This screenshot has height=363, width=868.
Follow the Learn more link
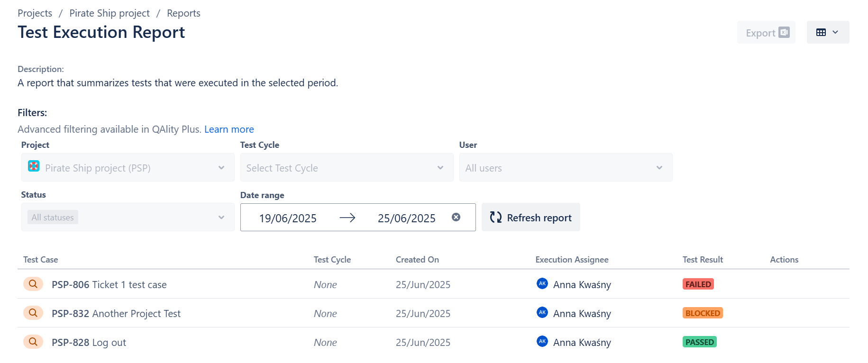229,129
